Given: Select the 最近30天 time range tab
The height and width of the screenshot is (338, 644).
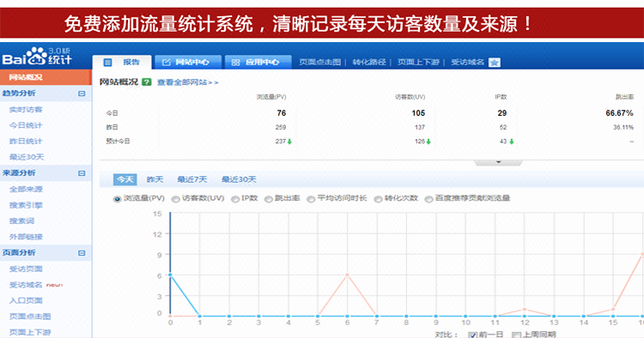Looking at the screenshot, I should click(x=239, y=179).
